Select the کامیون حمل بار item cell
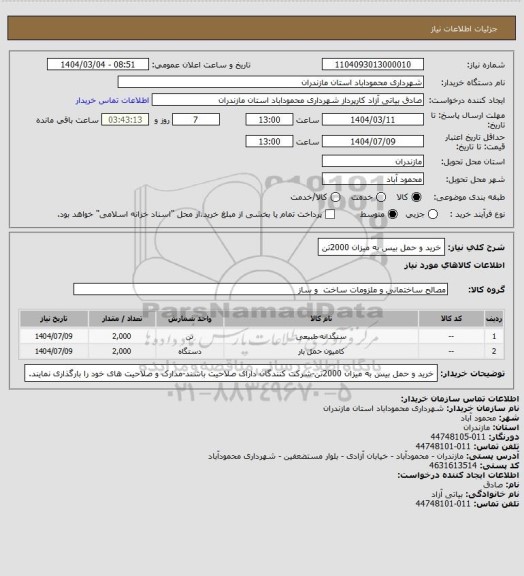The image size is (524, 576). pyautogui.click(x=321, y=351)
